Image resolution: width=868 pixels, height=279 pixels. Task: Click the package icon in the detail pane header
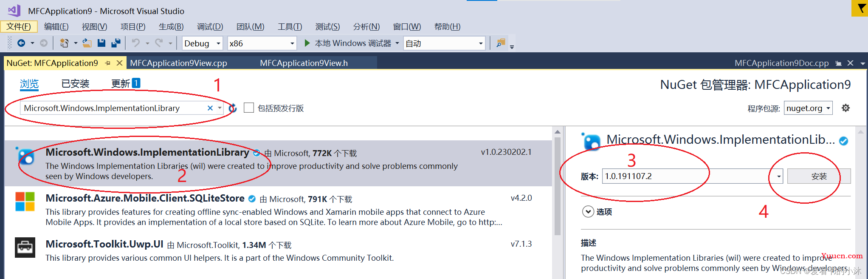pyautogui.click(x=591, y=142)
